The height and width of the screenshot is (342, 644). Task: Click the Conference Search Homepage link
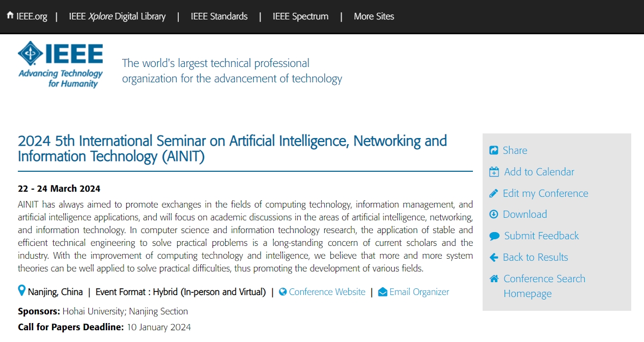coord(544,286)
